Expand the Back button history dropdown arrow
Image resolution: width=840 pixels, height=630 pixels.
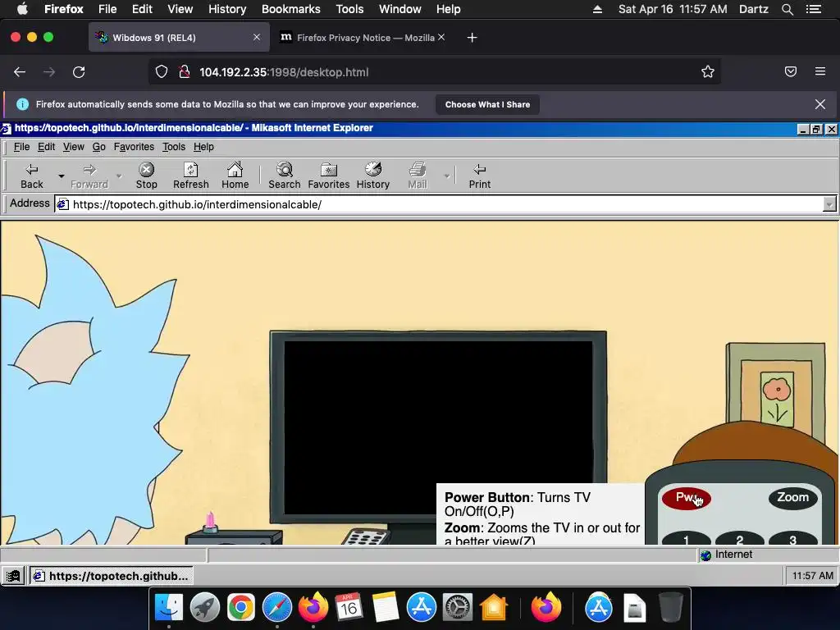tap(61, 176)
